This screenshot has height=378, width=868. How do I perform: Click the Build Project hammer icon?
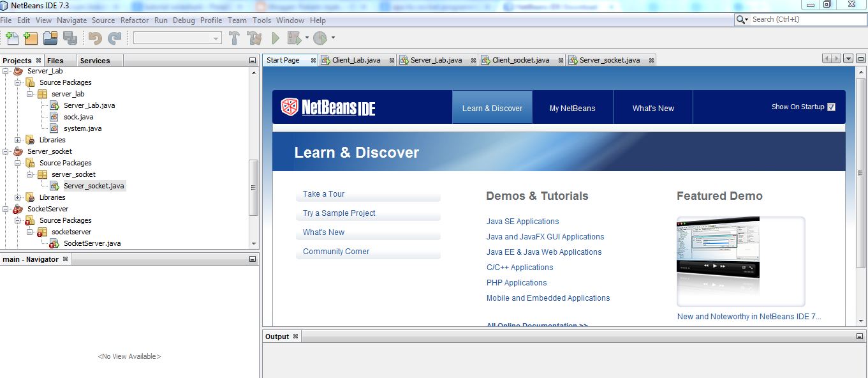234,38
